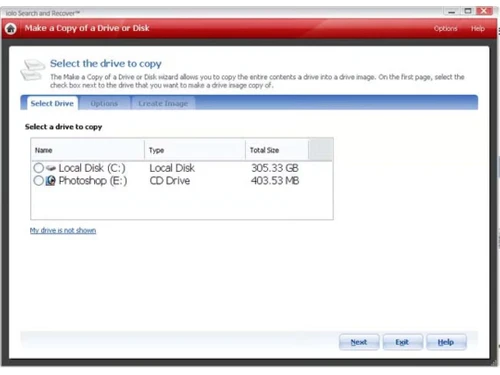Click the Exit button
The image size is (500, 375).
click(x=402, y=342)
